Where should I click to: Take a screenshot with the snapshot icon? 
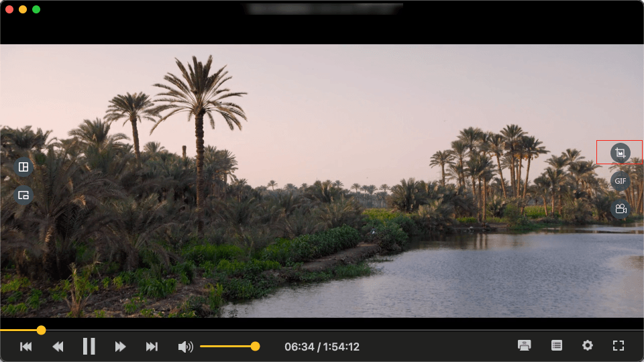pyautogui.click(x=620, y=153)
